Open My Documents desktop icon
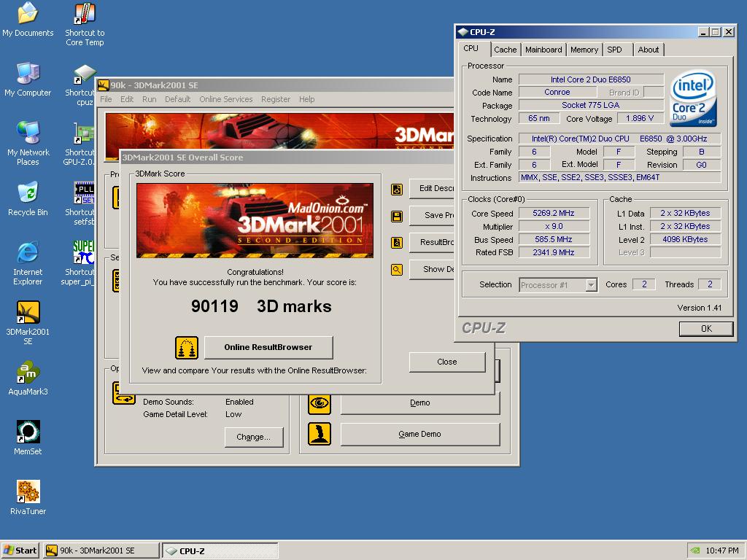The width and height of the screenshot is (747, 560). coord(28,20)
